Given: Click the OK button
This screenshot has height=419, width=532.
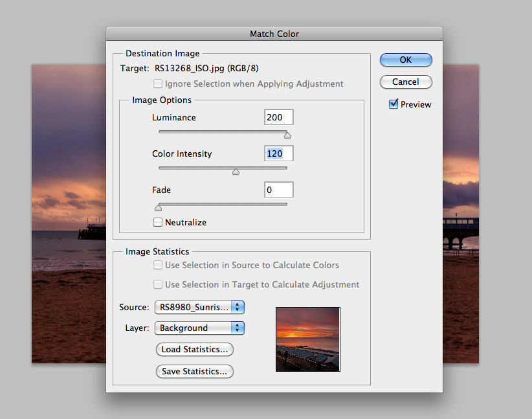Looking at the screenshot, I should click(405, 60).
